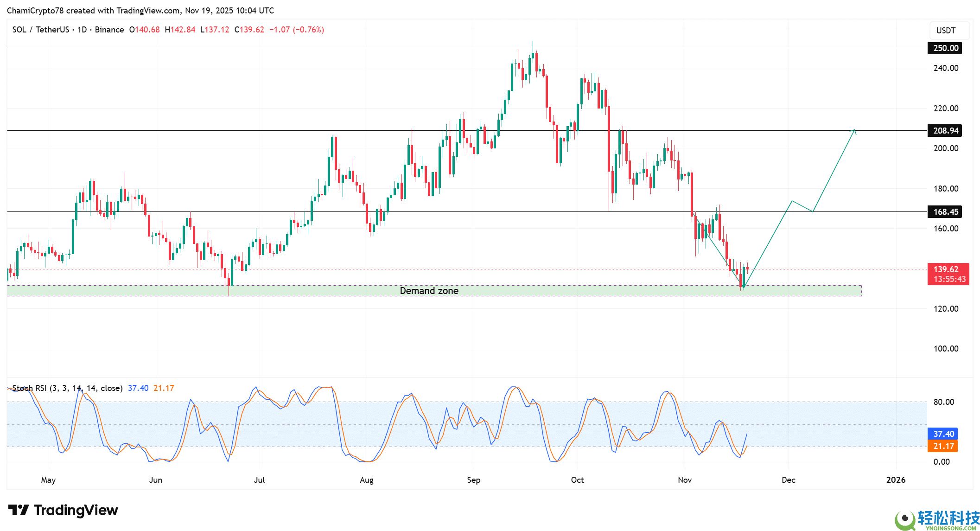The image size is (980, 531).
Task: Select the 208.94 price level label
Action: 944,131
